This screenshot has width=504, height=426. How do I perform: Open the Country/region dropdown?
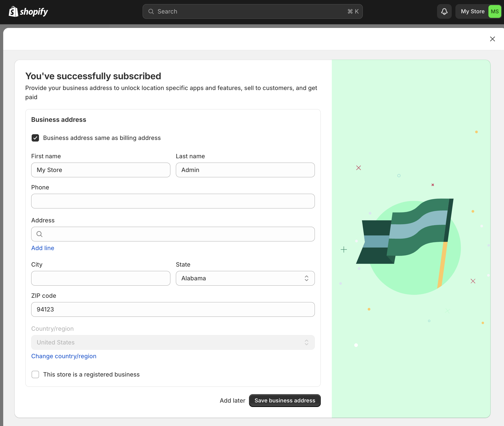coord(173,342)
